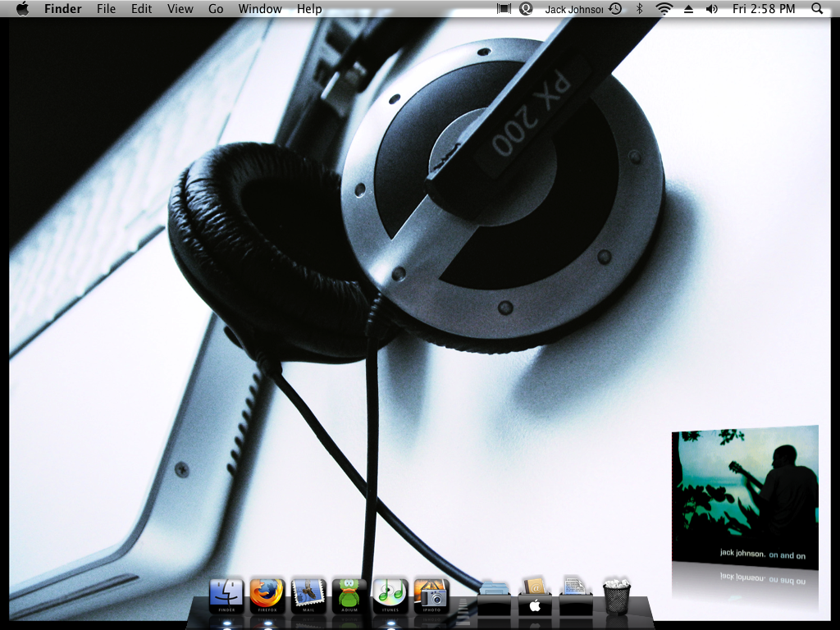Open the Edit menu
The width and height of the screenshot is (840, 630).
click(x=141, y=8)
